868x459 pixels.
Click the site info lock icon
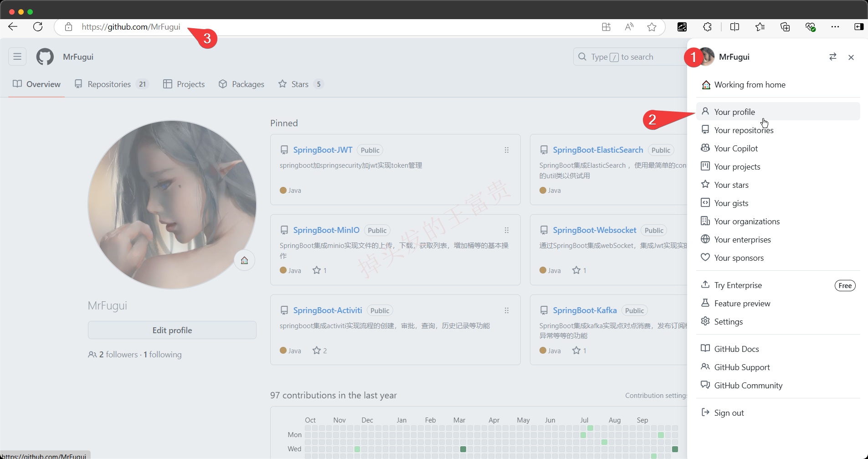pyautogui.click(x=68, y=27)
